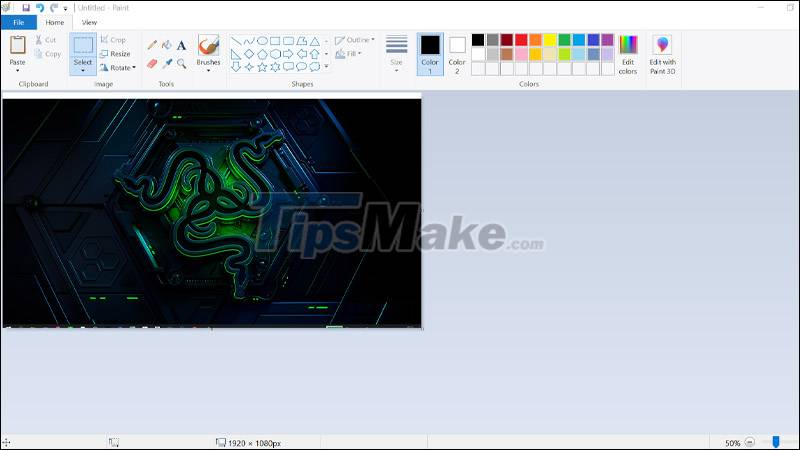Open Edit colors
The image size is (800, 450).
point(628,55)
